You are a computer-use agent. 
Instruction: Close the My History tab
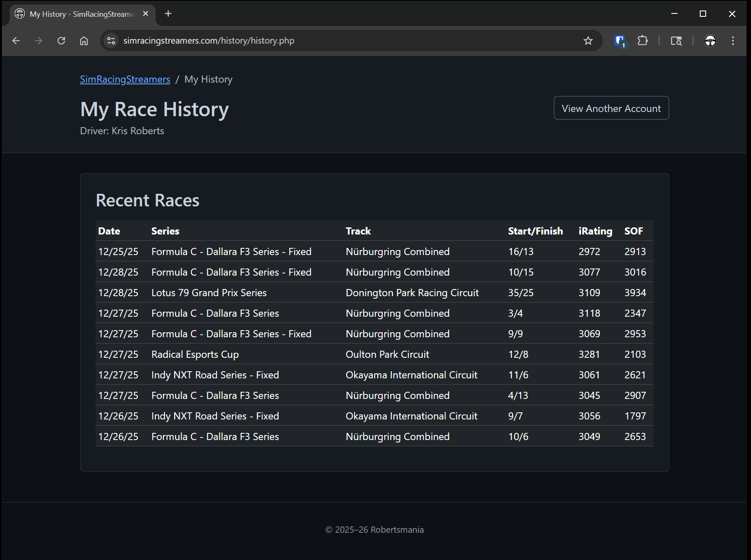click(146, 14)
